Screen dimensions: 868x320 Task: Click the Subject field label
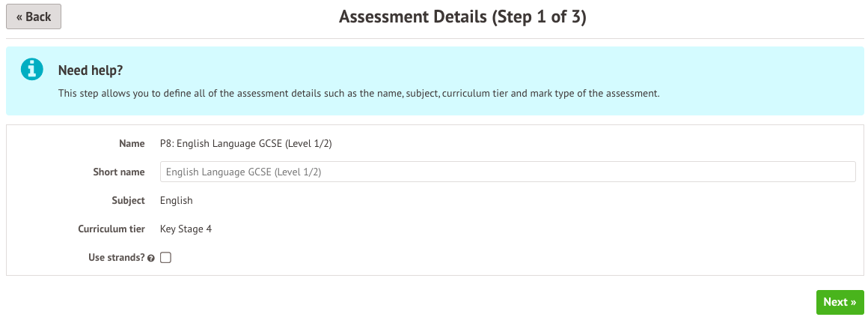coord(127,200)
